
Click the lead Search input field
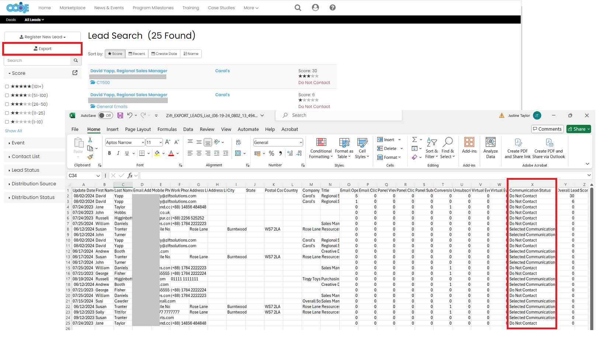(x=37, y=60)
